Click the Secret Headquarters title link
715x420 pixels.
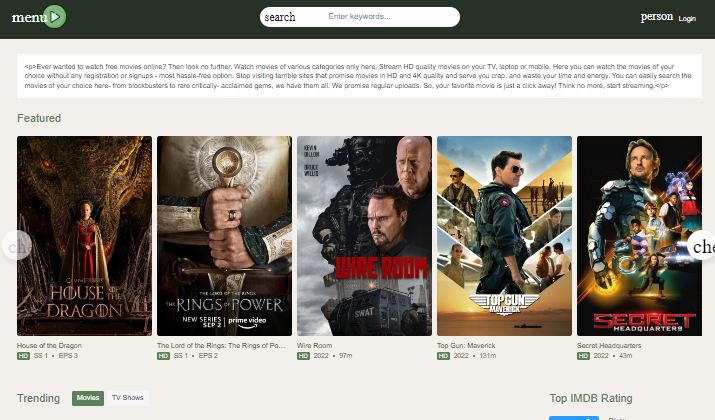pyautogui.click(x=609, y=346)
